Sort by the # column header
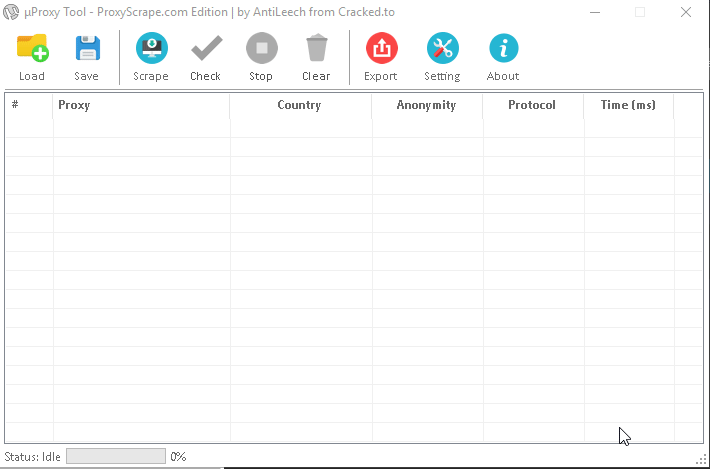Viewport: 710px width, 469px height. [29, 105]
